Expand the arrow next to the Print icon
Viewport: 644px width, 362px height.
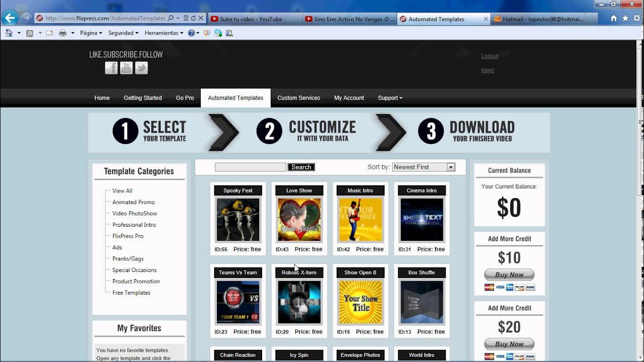(x=72, y=33)
